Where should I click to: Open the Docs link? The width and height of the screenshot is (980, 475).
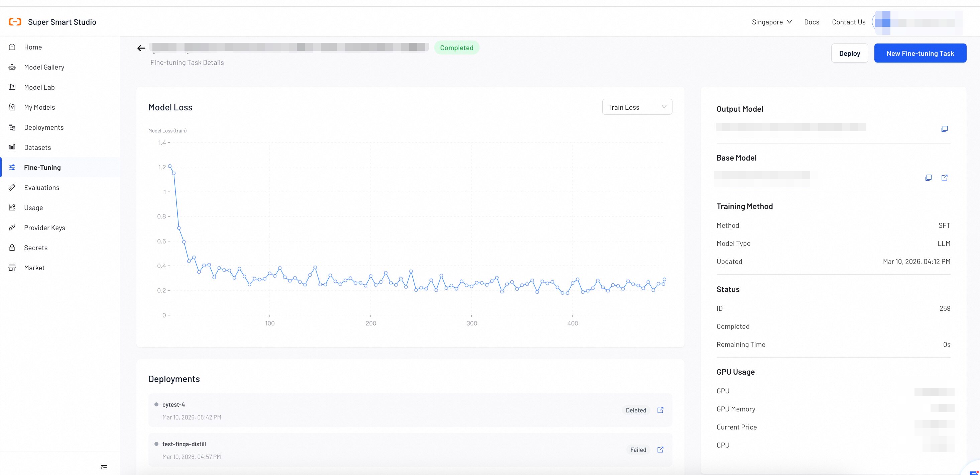[x=812, y=22]
